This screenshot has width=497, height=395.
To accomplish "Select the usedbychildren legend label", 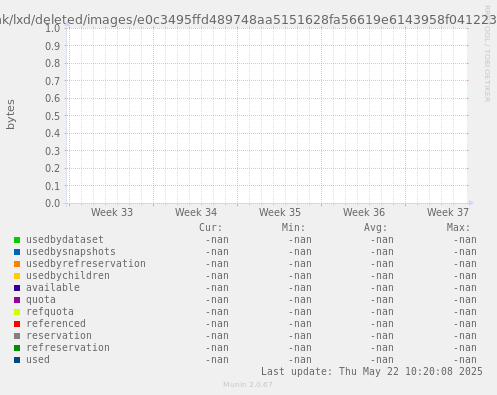I will pyautogui.click(x=68, y=276).
